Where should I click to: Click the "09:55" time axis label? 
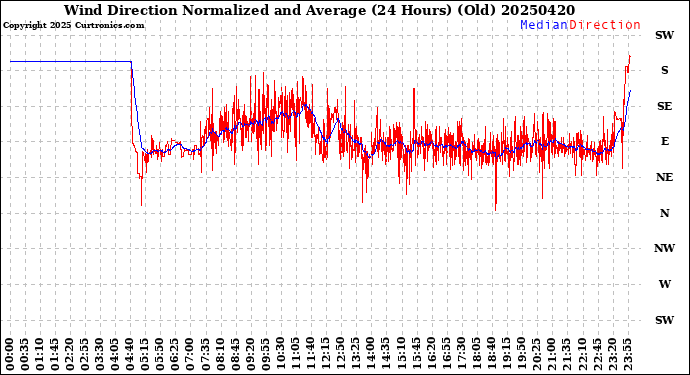pyautogui.click(x=265, y=354)
